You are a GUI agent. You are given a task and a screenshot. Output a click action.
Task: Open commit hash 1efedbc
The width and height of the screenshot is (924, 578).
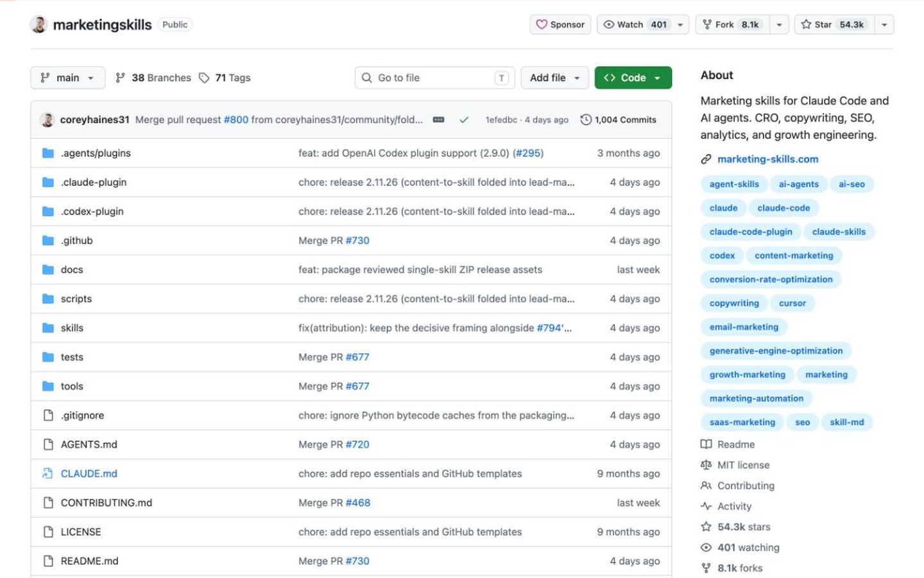(x=501, y=119)
